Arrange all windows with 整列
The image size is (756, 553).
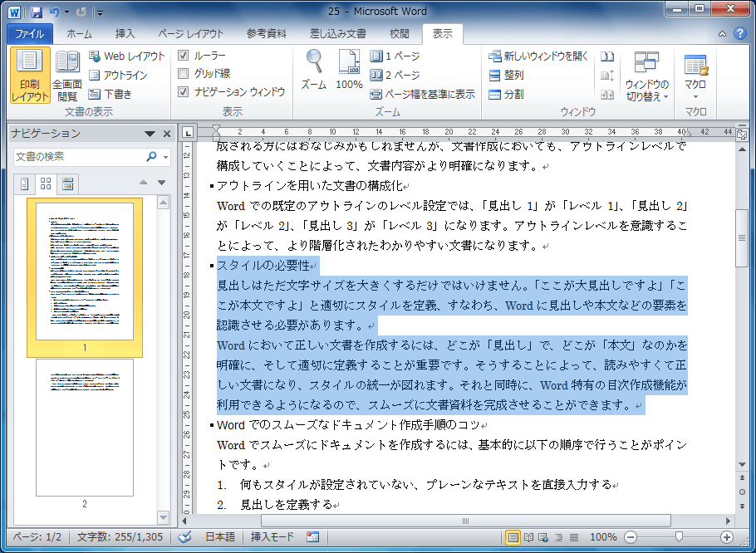click(x=506, y=76)
